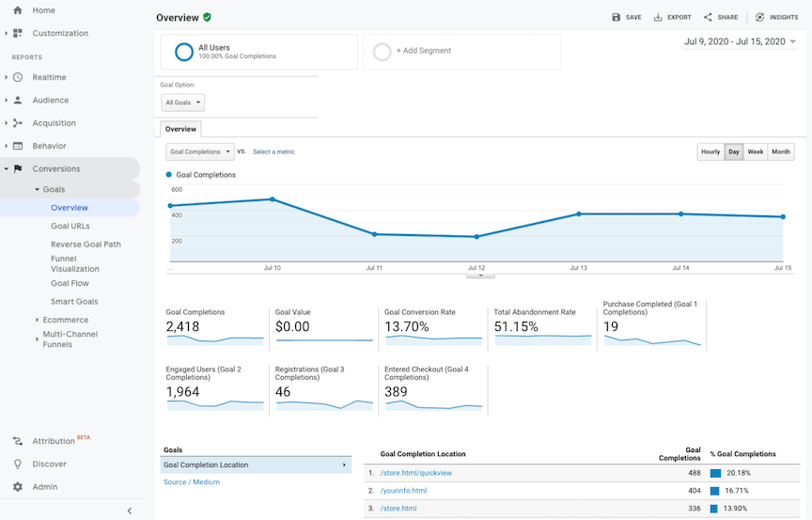The height and width of the screenshot is (520, 812).
Task: Click the Discover lightbulb icon
Action: tap(18, 465)
